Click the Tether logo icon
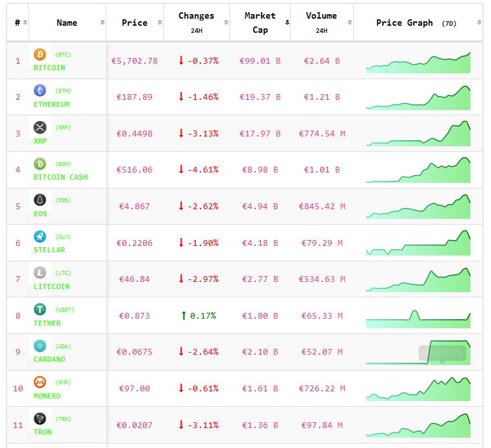The width and height of the screenshot is (491, 448). [x=40, y=310]
